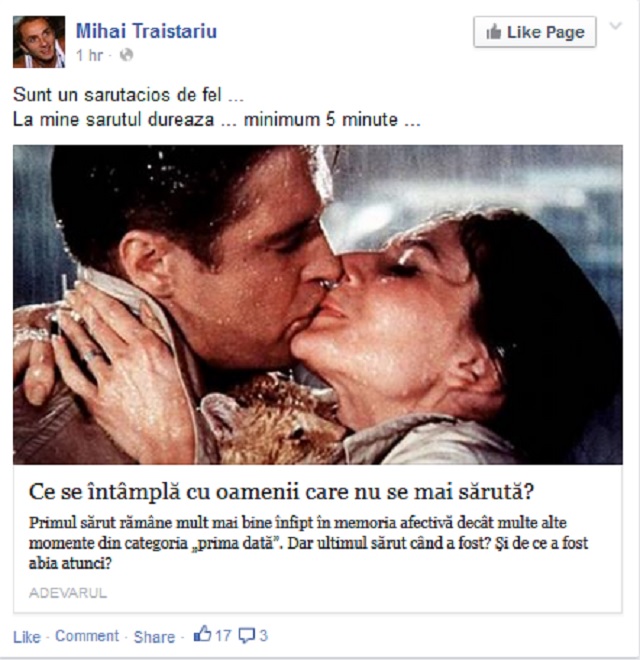This screenshot has height=660, width=640.
Task: Click the public globe privacy icon
Action: pyautogui.click(x=126, y=55)
